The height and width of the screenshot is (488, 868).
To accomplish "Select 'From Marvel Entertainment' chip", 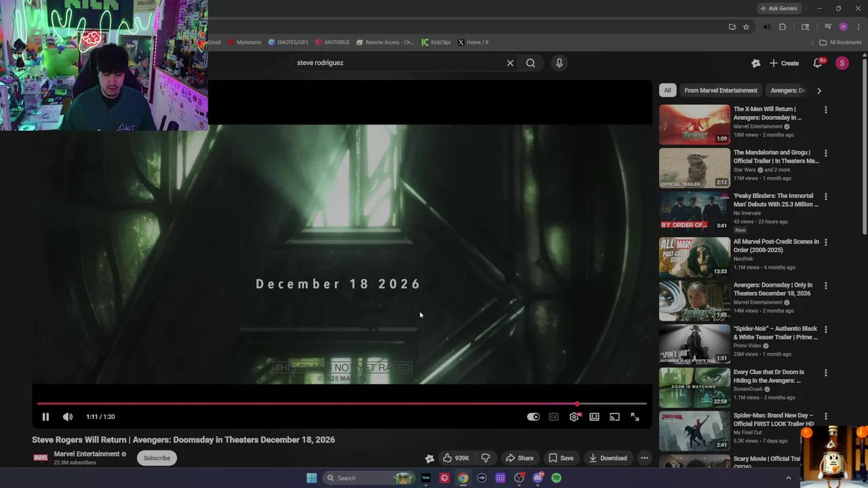I will point(721,90).
